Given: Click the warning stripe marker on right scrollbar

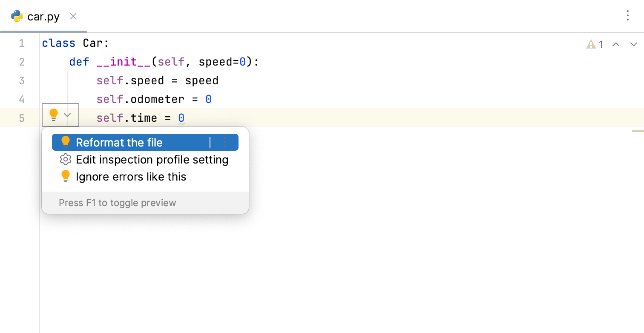Looking at the screenshot, I should (x=638, y=131).
